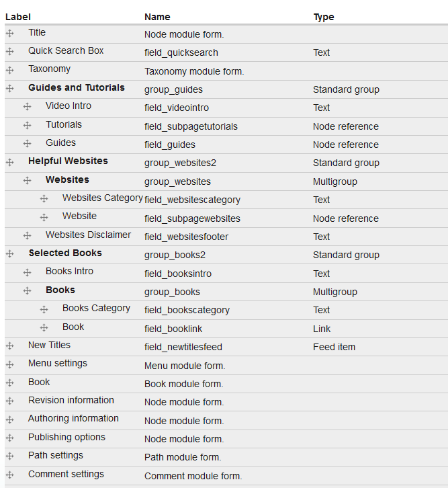Click the Link type cell
This screenshot has height=488, width=448.
322,329
